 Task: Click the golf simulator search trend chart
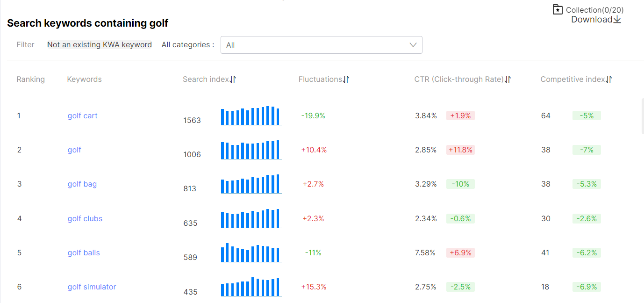(251, 287)
